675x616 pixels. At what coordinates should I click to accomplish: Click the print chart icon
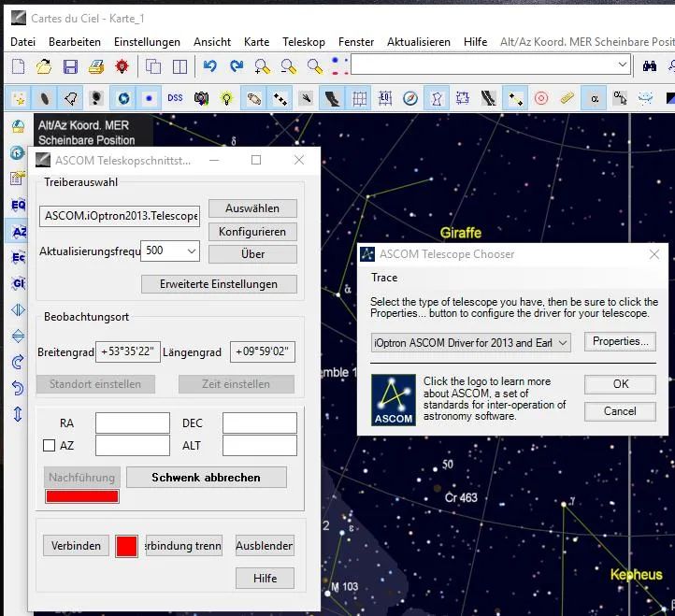pyautogui.click(x=95, y=66)
